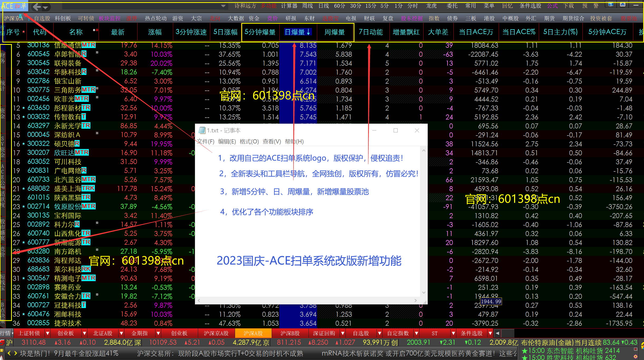This screenshot has height=360, width=644.
Task: Click the next news arrow in ticker
Action: pyautogui.click(x=16, y=353)
